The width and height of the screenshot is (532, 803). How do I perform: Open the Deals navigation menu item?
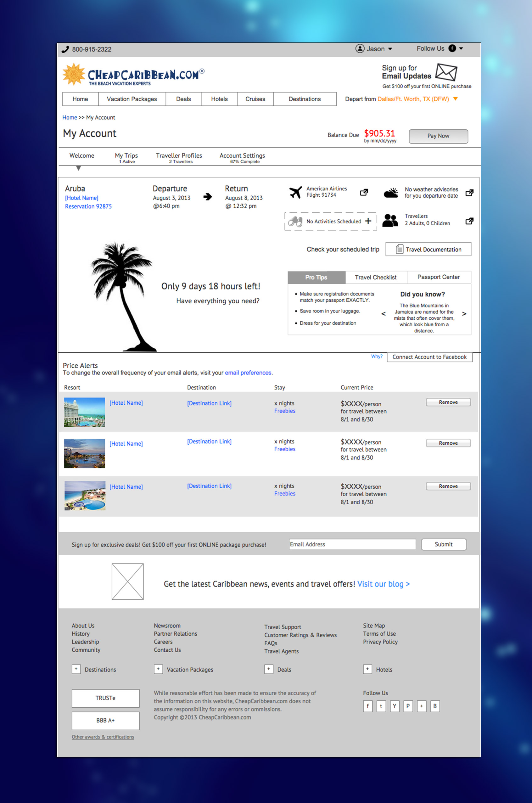[183, 99]
